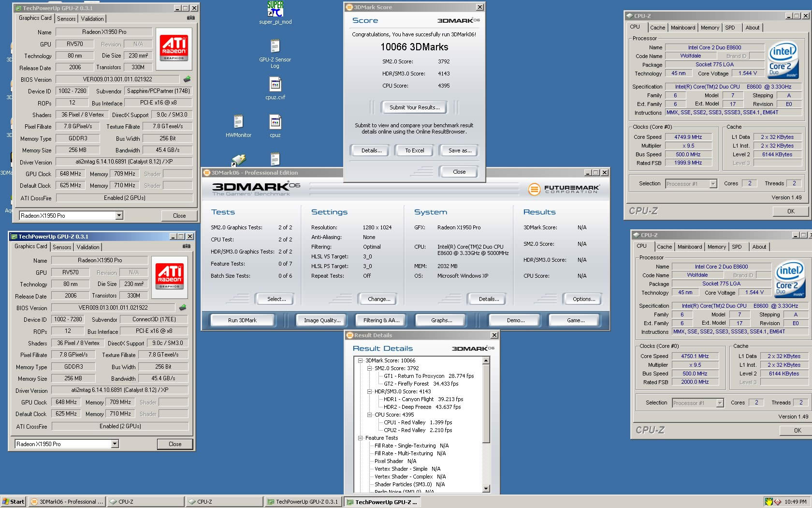Select HDR2 - Deep Freeze result row

tap(422, 407)
